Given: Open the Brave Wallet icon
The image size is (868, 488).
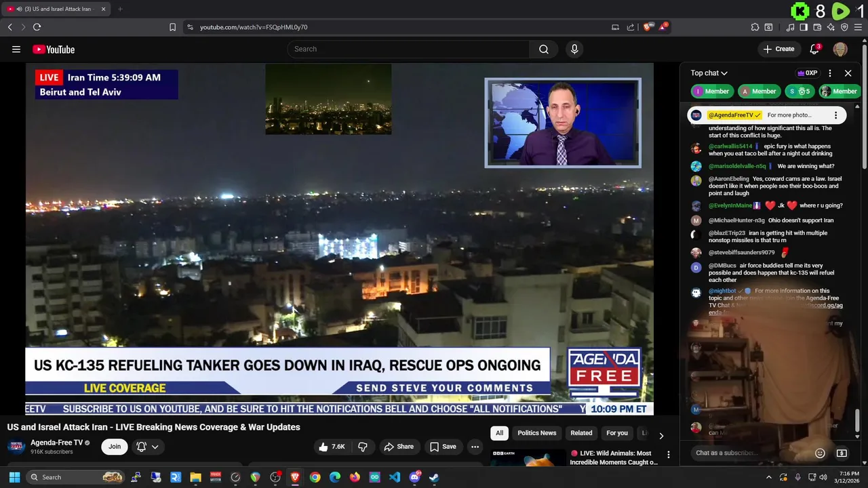Looking at the screenshot, I should [817, 27].
